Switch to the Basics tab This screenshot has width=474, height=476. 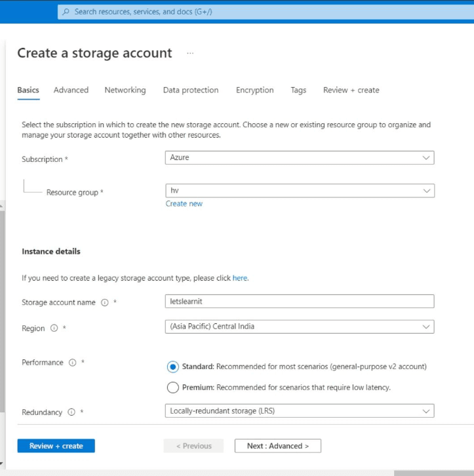[28, 90]
